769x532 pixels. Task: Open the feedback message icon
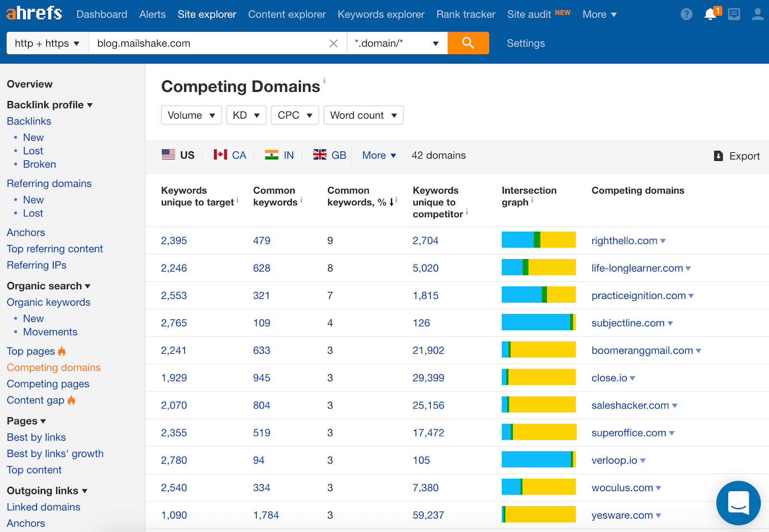tap(734, 14)
